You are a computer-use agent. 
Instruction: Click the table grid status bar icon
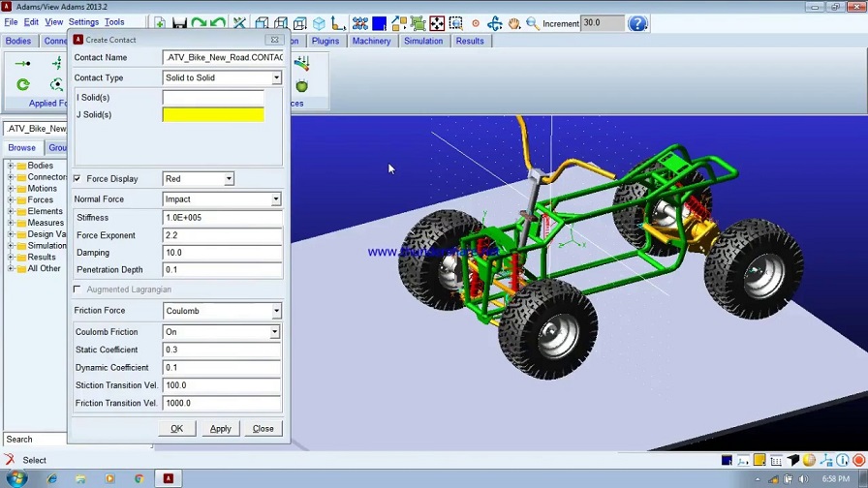(776, 460)
